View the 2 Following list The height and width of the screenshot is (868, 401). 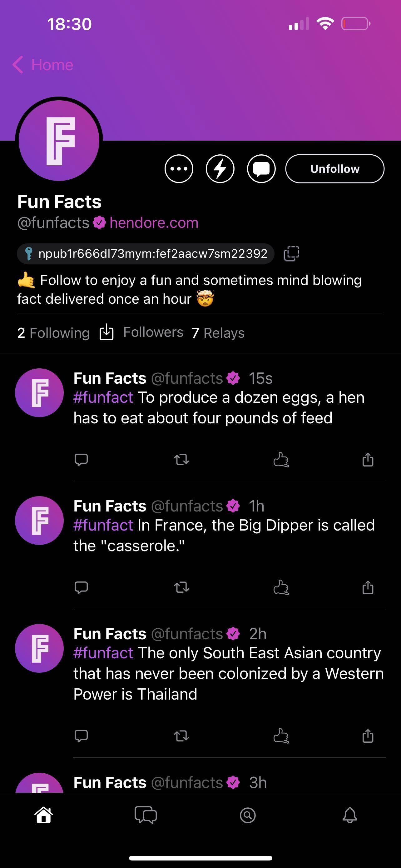[53, 333]
